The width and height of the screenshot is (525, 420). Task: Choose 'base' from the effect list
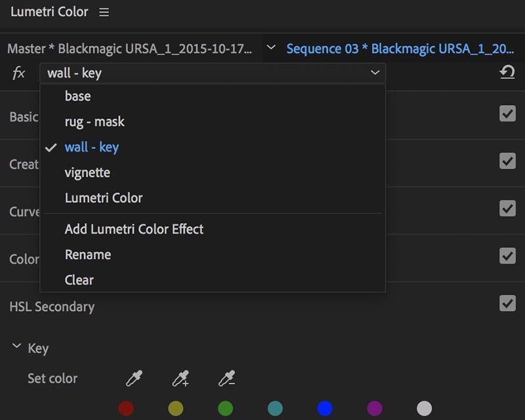click(x=213, y=96)
